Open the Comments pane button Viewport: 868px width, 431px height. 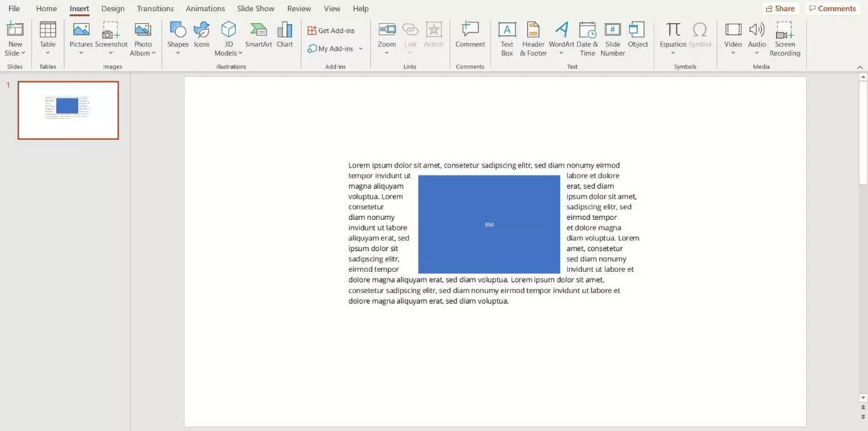point(832,9)
